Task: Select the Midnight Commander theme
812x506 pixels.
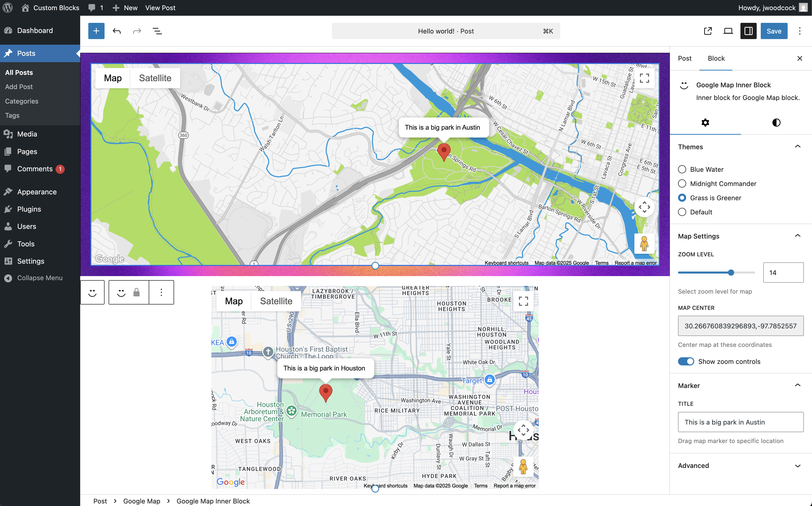Action: pyautogui.click(x=682, y=184)
